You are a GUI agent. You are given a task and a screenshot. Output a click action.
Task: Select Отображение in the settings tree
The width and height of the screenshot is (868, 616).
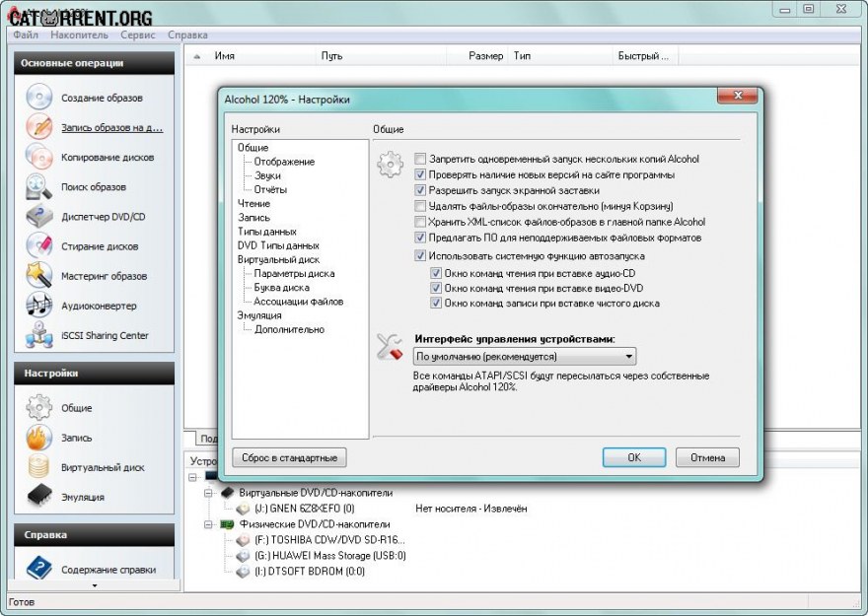(x=284, y=162)
